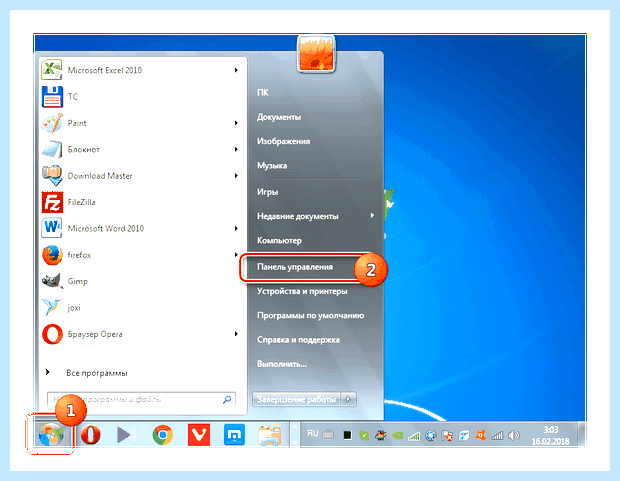Viewport: 620px width, 481px height.
Task: Launch joxi bird icon
Action: (x=52, y=307)
